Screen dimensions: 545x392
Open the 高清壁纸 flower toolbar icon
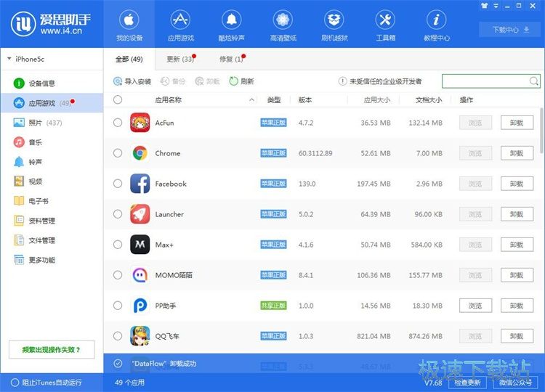point(283,20)
